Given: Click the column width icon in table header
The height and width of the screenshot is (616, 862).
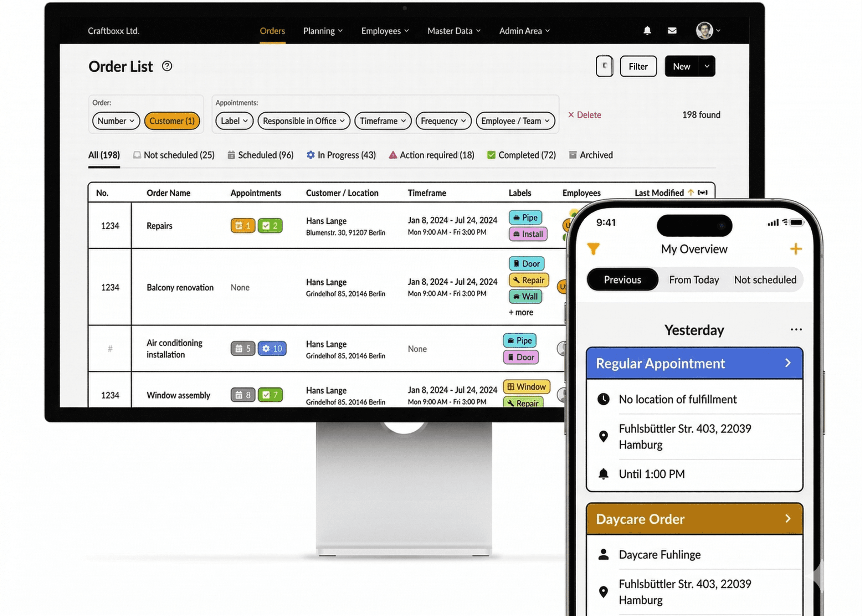Looking at the screenshot, I should coord(702,193).
